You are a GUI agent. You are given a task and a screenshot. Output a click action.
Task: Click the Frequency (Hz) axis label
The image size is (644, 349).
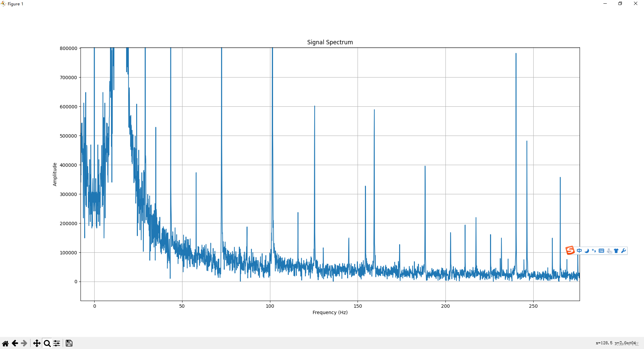330,312
